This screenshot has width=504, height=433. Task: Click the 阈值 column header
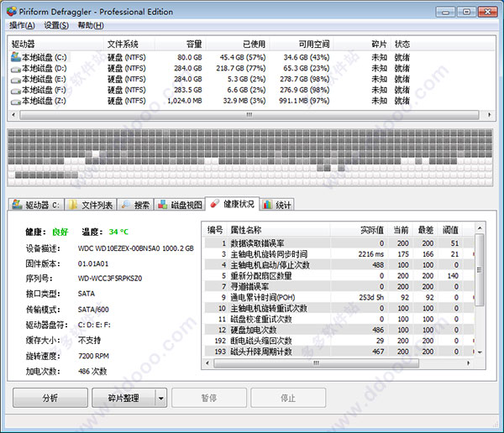tap(450, 230)
